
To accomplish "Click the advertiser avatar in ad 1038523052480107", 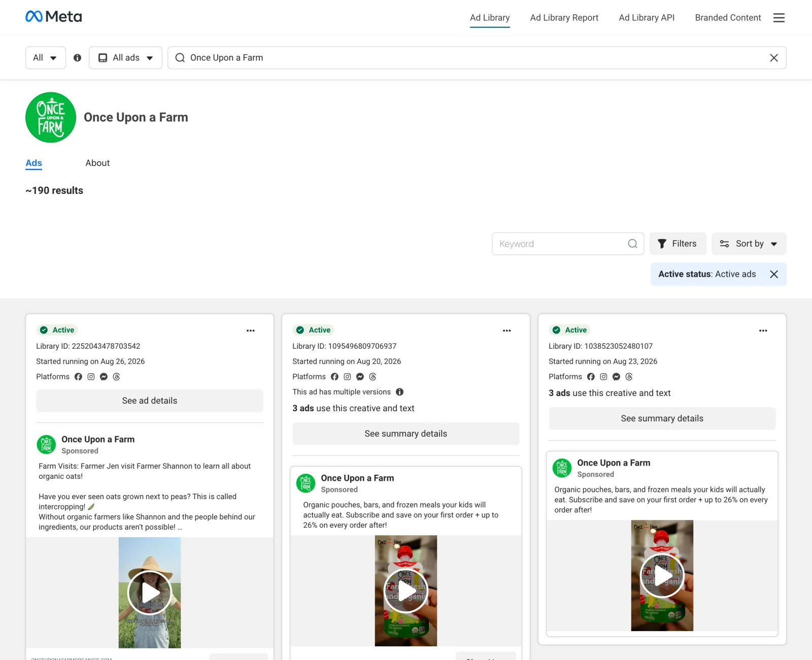I will (x=562, y=468).
